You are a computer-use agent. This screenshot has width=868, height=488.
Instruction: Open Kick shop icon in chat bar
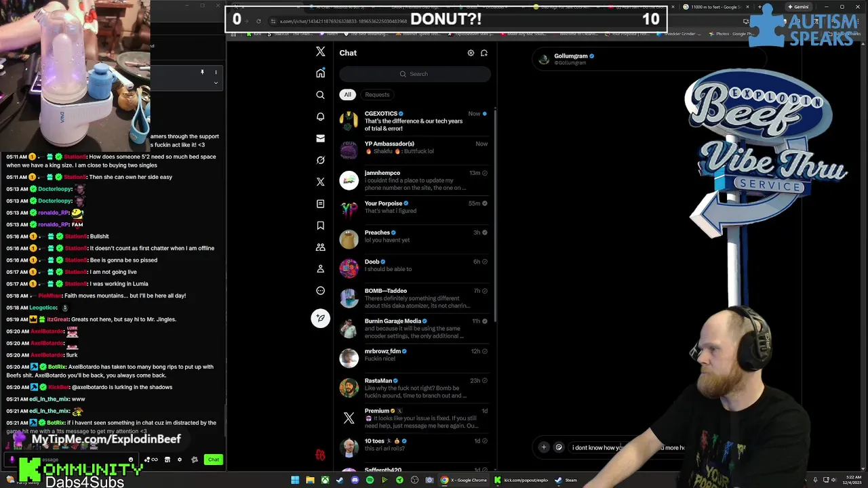tap(167, 460)
